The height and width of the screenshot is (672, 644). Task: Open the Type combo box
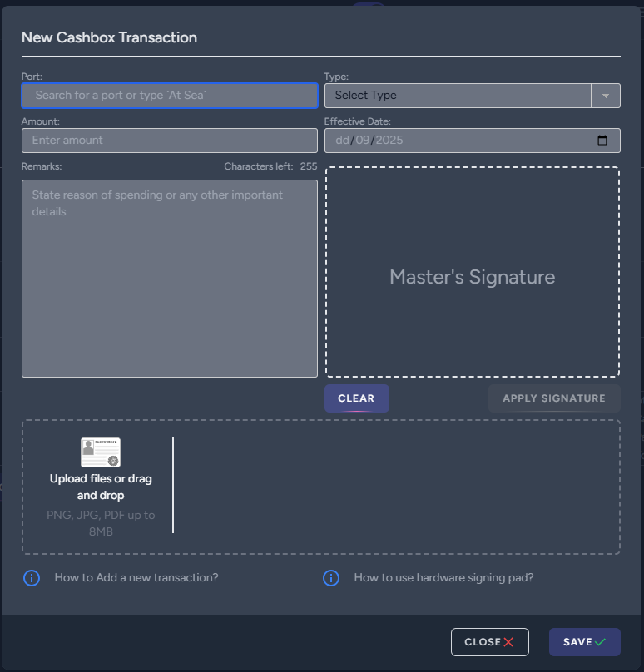(x=472, y=96)
